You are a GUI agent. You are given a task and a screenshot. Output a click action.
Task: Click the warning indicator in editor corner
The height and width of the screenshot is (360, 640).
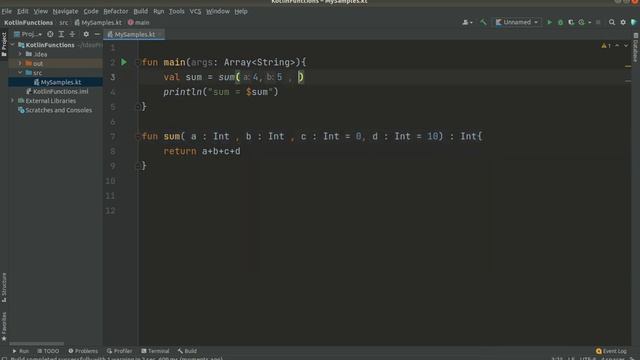pos(606,46)
